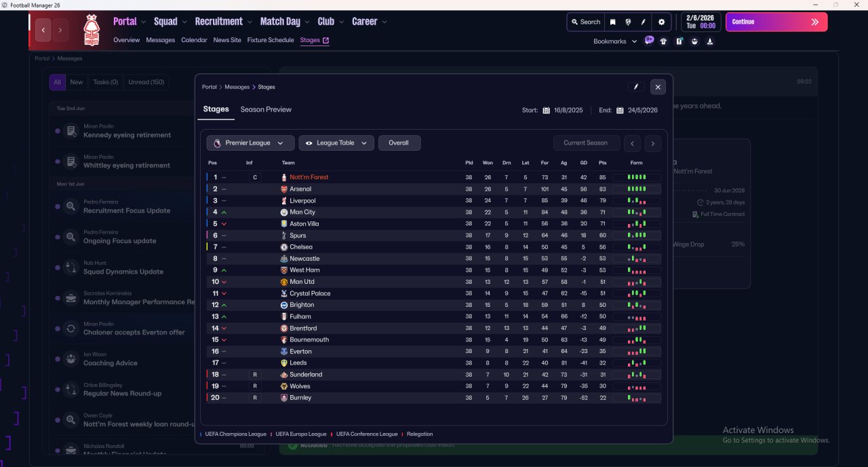Go to previous season with left chevron

[632, 143]
